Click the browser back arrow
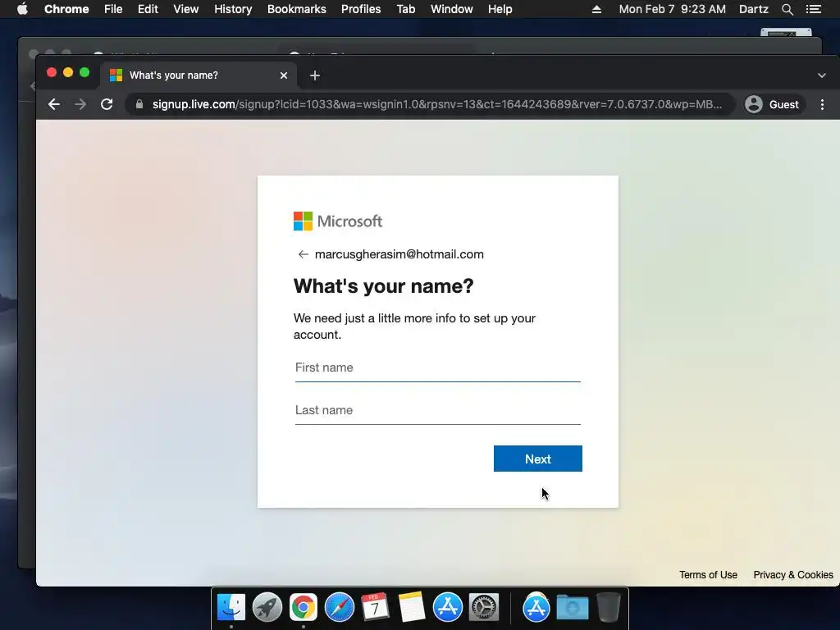The image size is (840, 630). [53, 104]
